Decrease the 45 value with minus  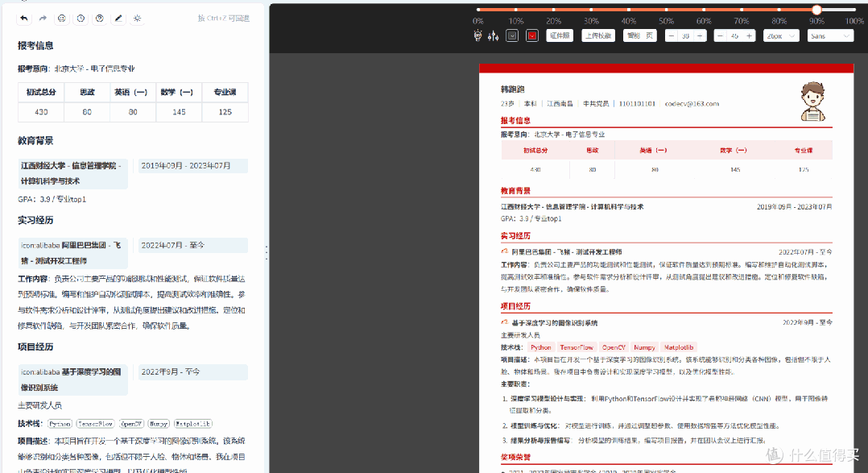pyautogui.click(x=720, y=36)
